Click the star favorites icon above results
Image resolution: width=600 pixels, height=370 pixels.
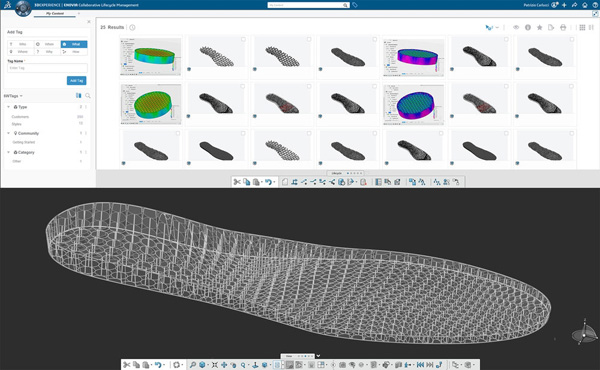pyautogui.click(x=540, y=28)
